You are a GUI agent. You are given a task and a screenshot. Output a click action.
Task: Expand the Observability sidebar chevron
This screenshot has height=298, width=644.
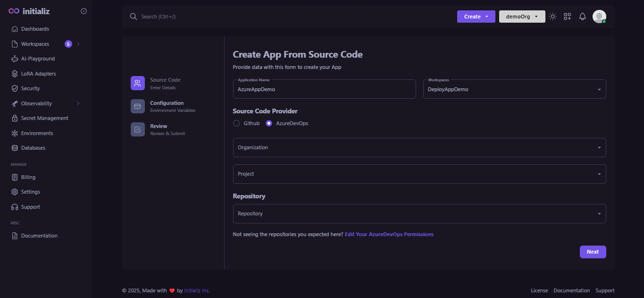click(x=78, y=103)
